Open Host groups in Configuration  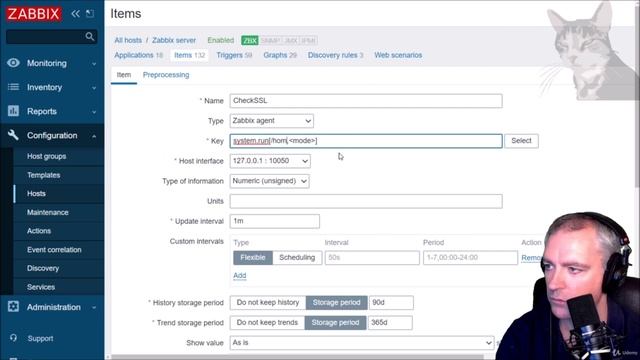(47, 156)
